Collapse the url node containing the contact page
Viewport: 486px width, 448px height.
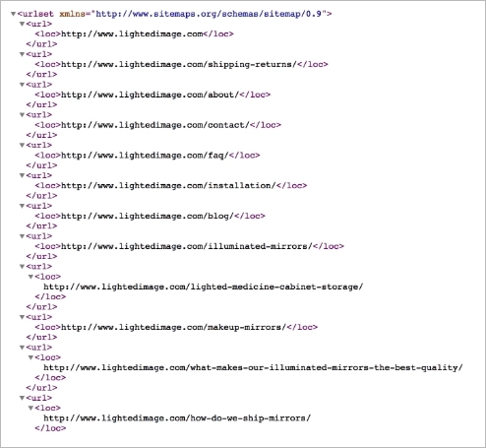pos(22,115)
